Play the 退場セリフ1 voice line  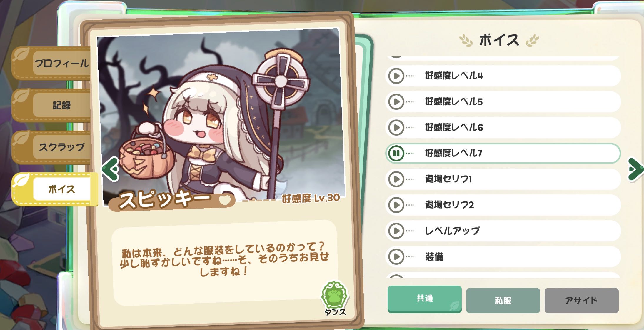click(x=396, y=179)
